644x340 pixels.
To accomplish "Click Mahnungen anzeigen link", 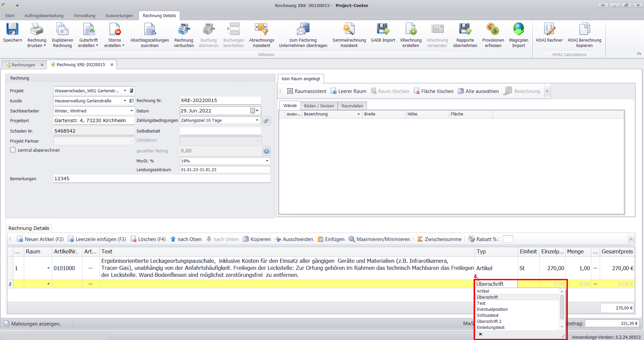I will 33,324.
